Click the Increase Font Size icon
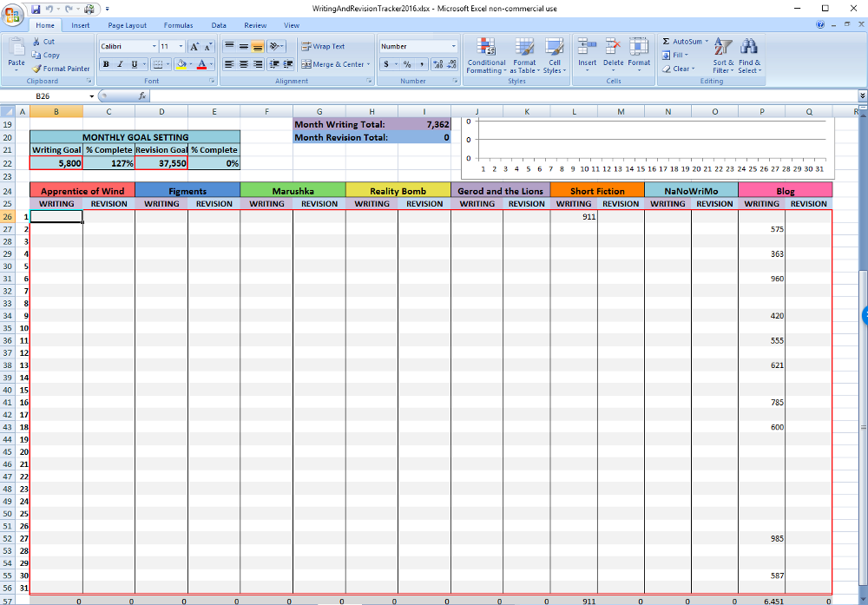The image size is (868, 605). 194,47
